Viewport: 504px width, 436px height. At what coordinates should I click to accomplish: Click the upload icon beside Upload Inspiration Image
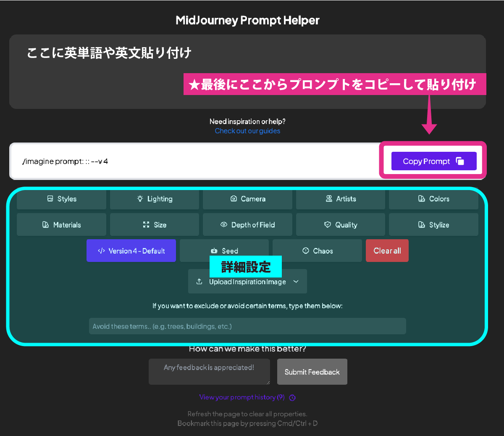(x=199, y=281)
